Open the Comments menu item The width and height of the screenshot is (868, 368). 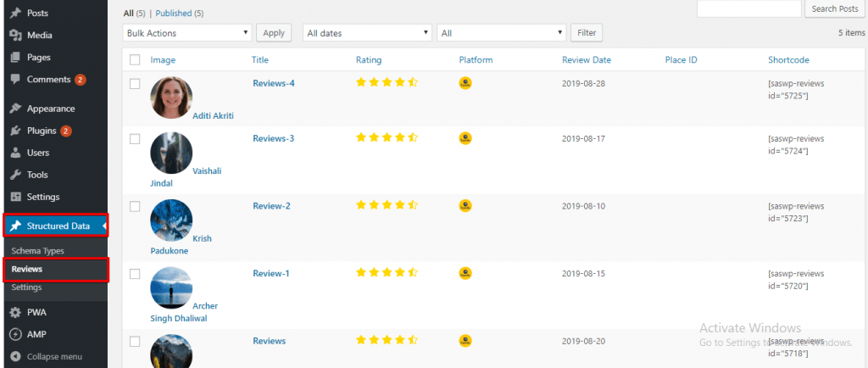[x=48, y=79]
